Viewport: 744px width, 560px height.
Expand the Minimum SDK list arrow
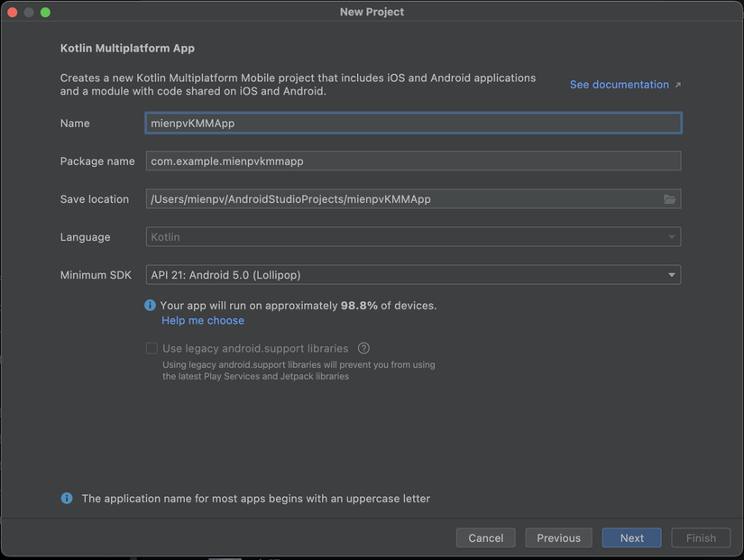click(x=671, y=274)
